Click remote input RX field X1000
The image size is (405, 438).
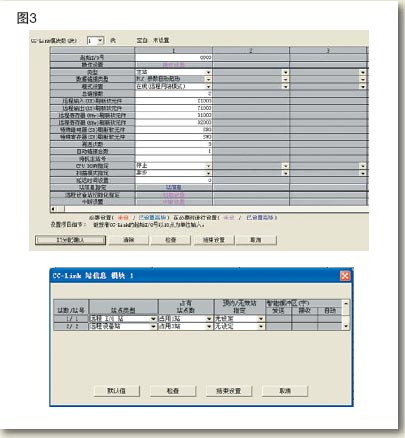[x=173, y=101]
